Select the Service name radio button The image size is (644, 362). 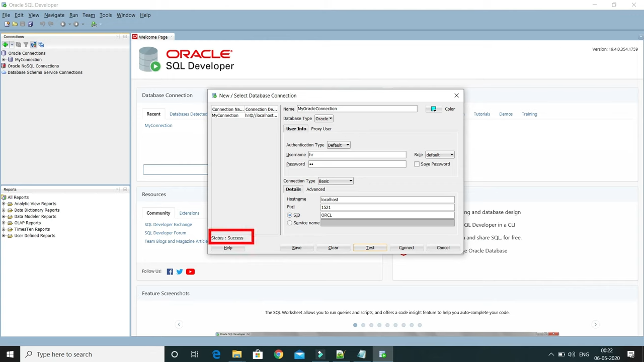click(289, 223)
